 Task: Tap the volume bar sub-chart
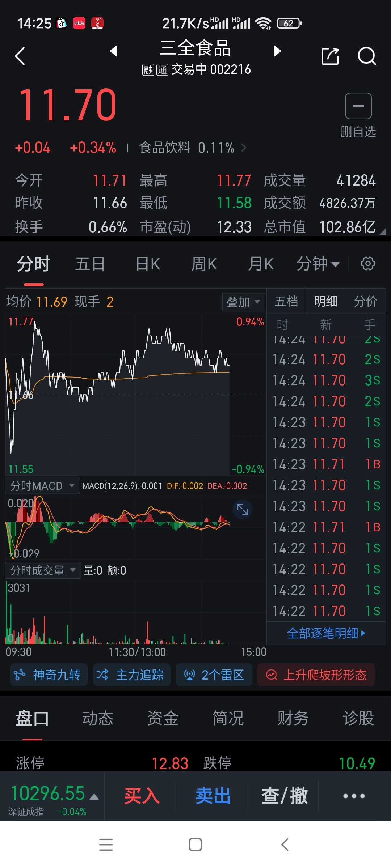tap(136, 612)
